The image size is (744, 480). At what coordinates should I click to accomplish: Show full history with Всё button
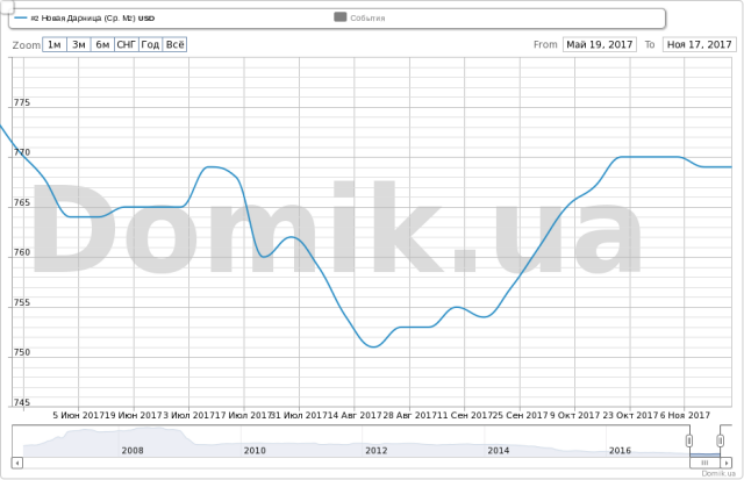(174, 45)
